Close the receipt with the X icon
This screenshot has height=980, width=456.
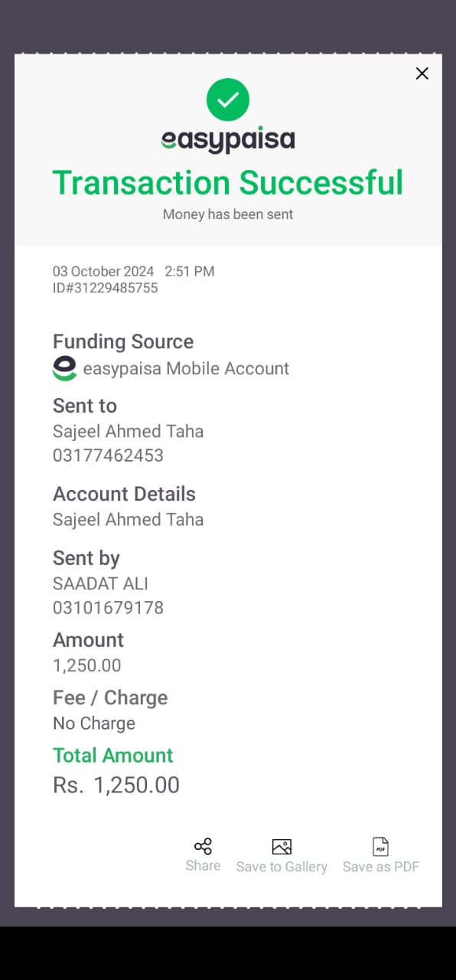click(x=422, y=73)
